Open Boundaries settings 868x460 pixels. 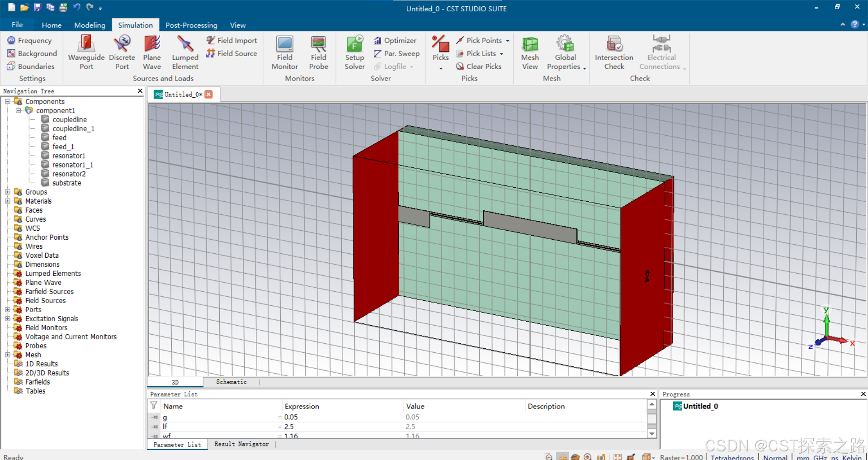31,66
